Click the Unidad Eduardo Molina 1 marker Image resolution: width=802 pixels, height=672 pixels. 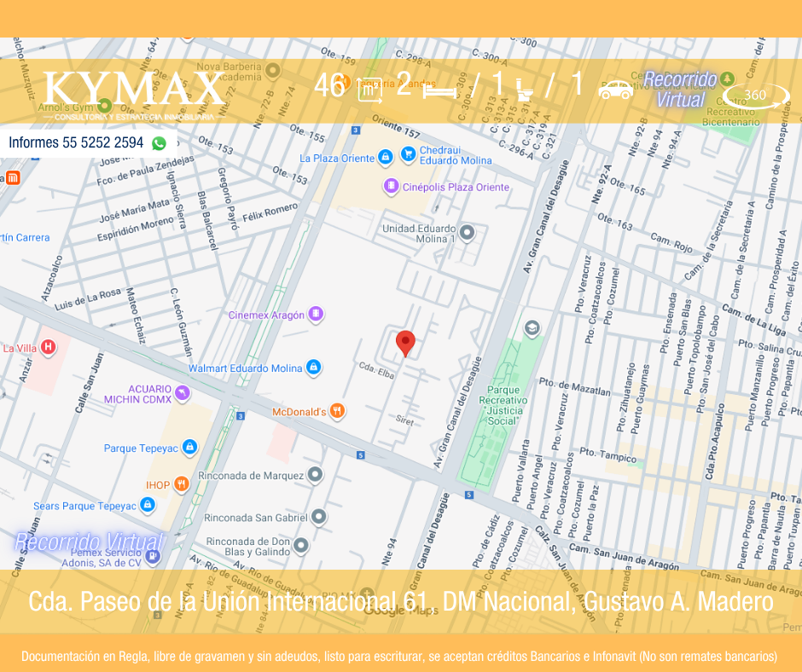click(467, 232)
